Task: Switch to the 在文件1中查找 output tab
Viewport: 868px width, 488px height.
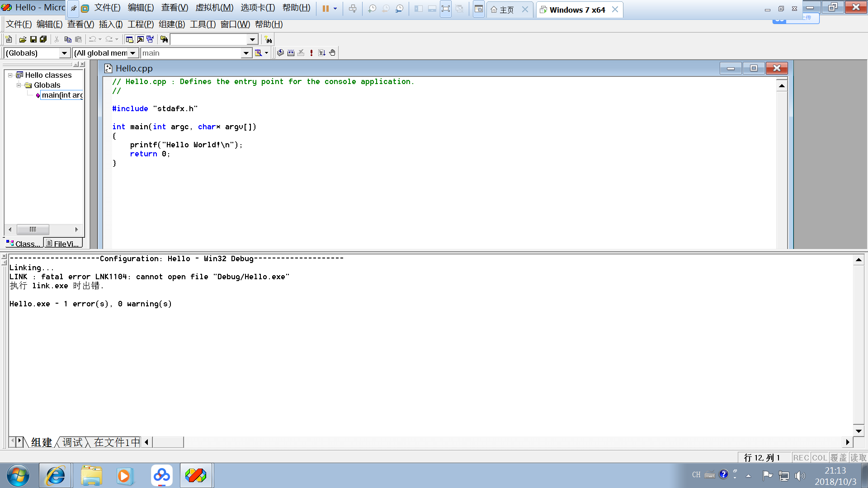Action: [117, 442]
